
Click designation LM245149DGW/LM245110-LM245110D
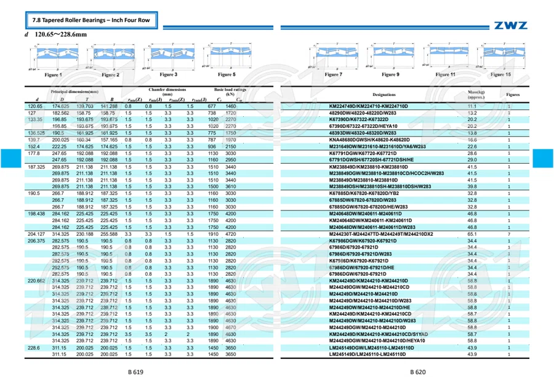click(371, 348)
